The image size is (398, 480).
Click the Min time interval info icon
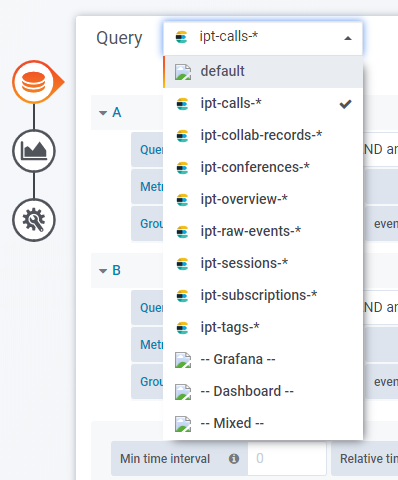tap(234, 459)
